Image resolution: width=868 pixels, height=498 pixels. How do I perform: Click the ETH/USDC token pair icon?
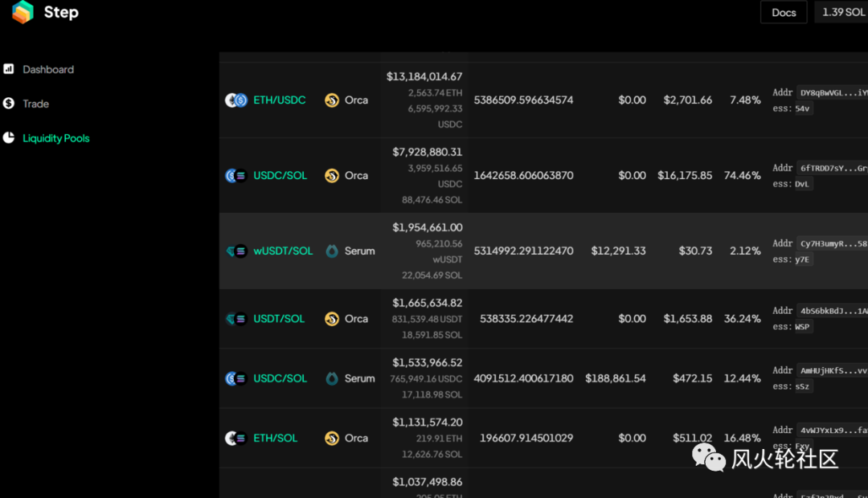[236, 100]
